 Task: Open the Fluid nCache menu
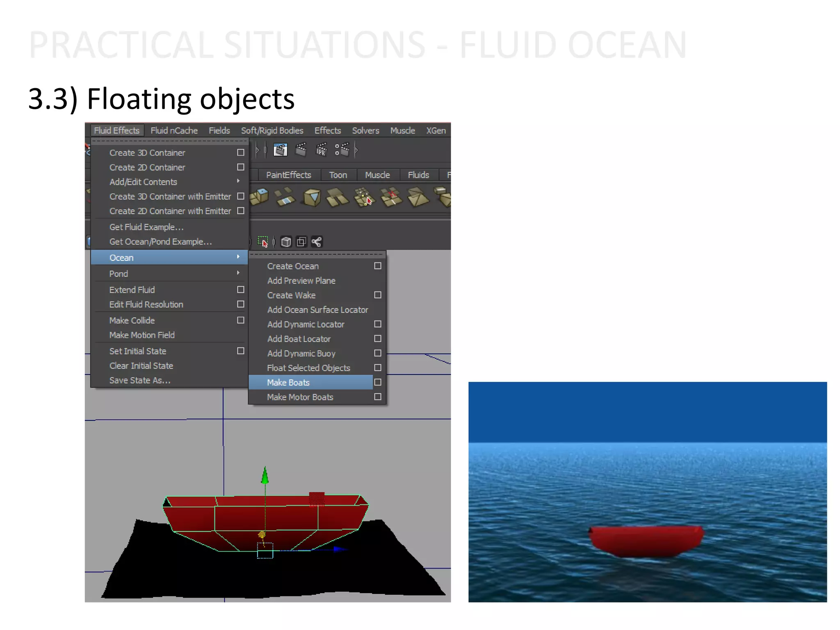174,130
